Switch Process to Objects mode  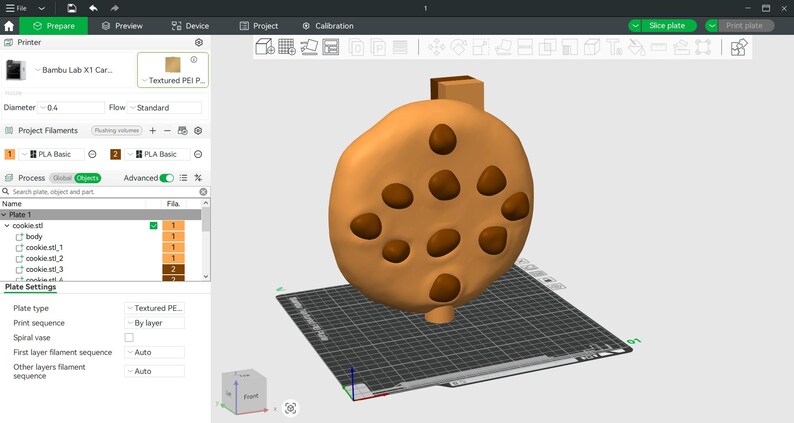pos(88,178)
